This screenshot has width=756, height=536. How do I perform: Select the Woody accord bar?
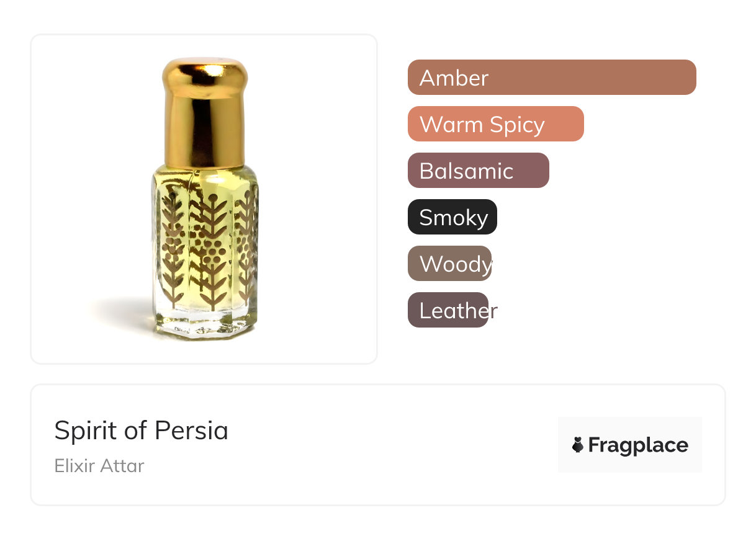coord(449,264)
